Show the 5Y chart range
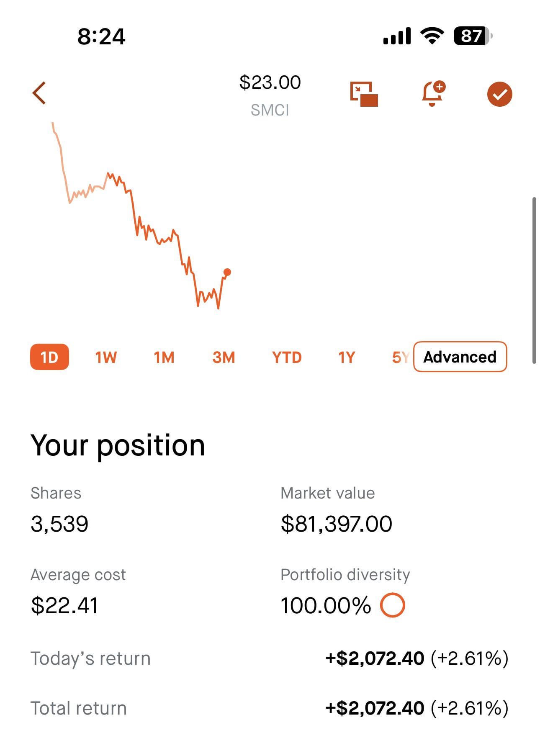 click(400, 357)
